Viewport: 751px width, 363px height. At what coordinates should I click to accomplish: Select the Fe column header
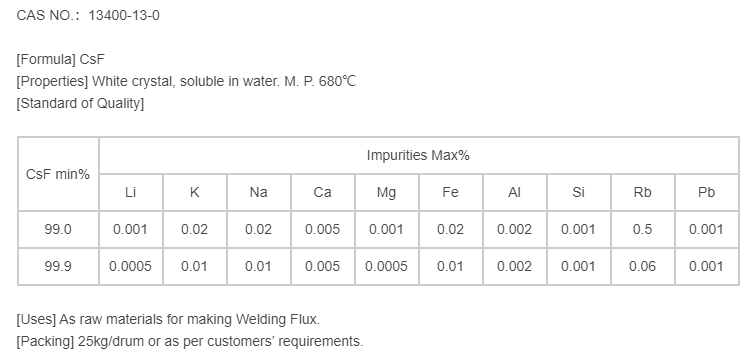[451, 193]
